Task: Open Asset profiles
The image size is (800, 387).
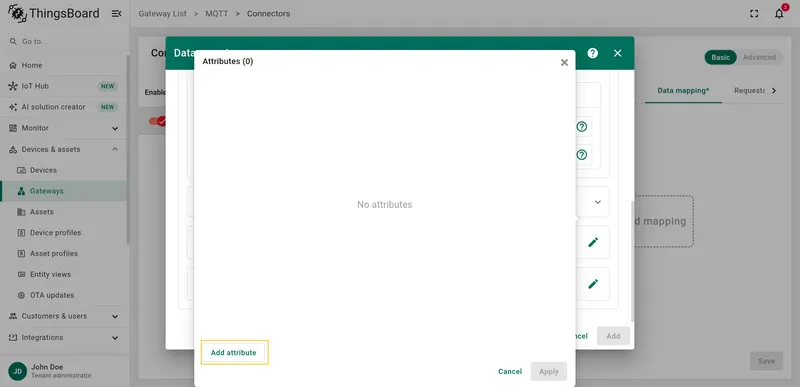Action: click(54, 253)
